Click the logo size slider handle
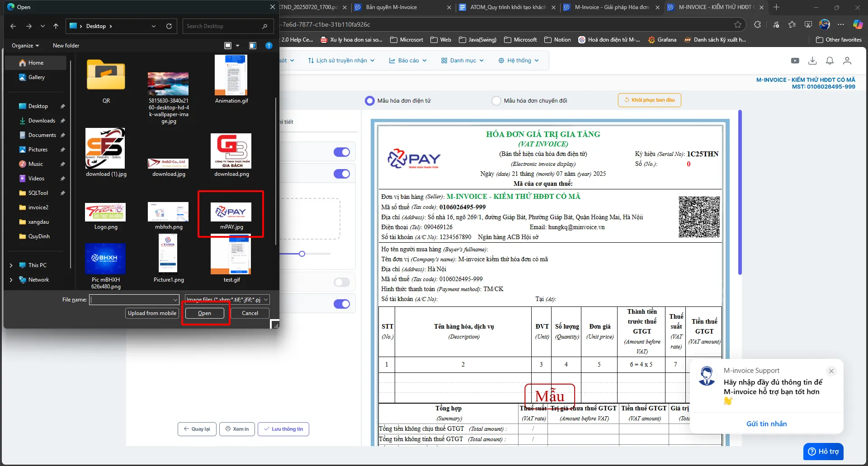The height and width of the screenshot is (466, 868). 302,254
